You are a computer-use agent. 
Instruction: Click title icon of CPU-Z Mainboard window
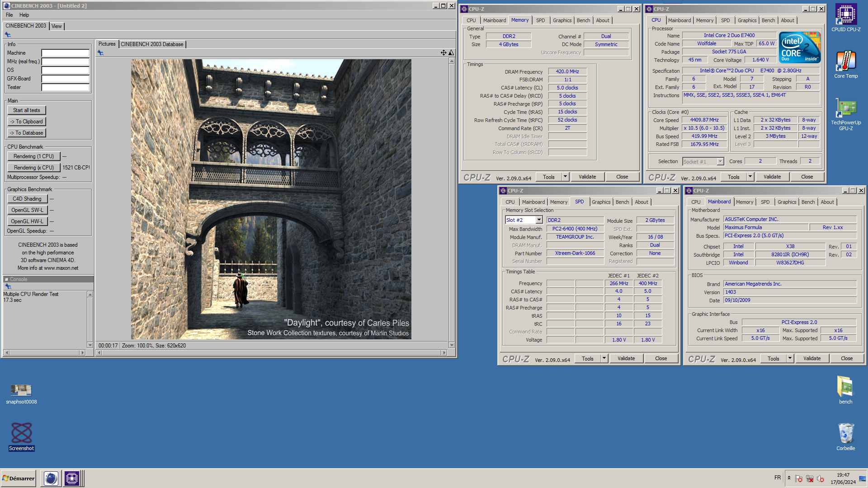(x=689, y=191)
